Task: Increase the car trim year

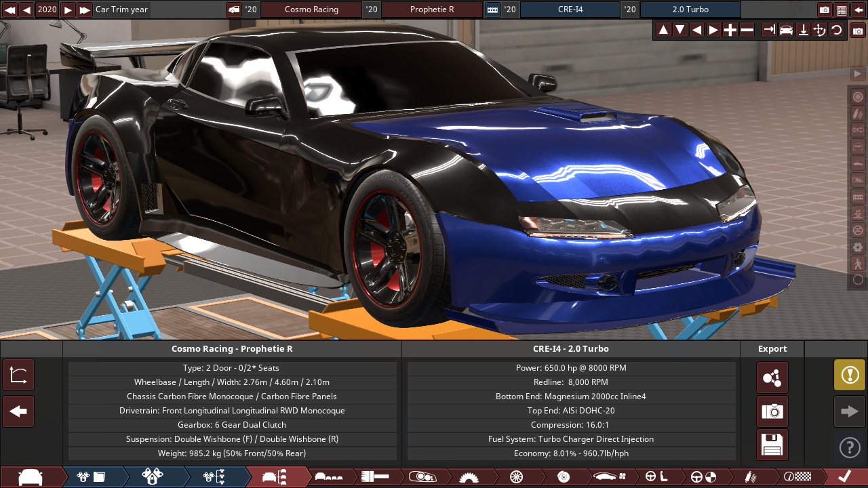Action: (68, 9)
